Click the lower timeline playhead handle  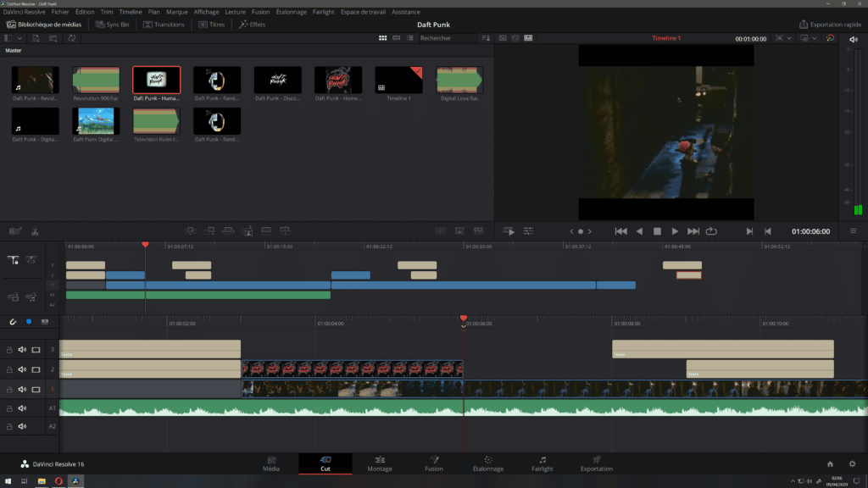tap(464, 319)
